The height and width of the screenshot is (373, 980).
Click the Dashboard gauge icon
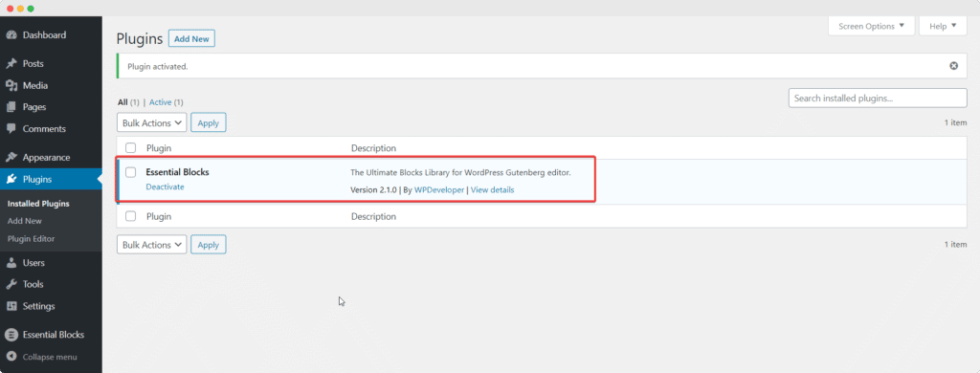click(x=11, y=35)
